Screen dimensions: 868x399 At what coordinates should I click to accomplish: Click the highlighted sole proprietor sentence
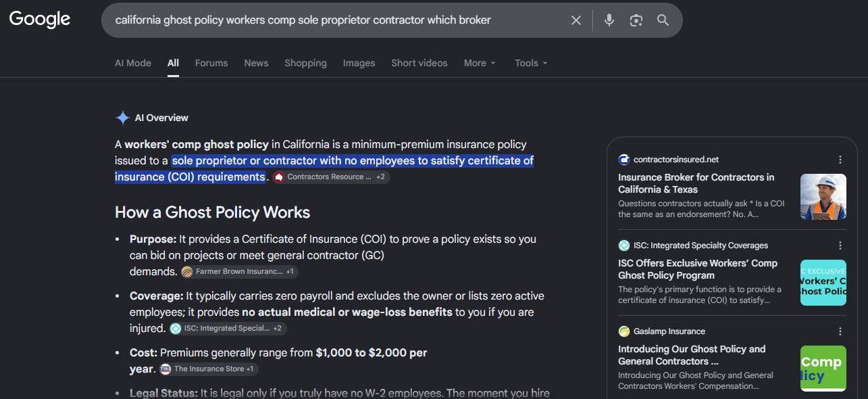324,169
